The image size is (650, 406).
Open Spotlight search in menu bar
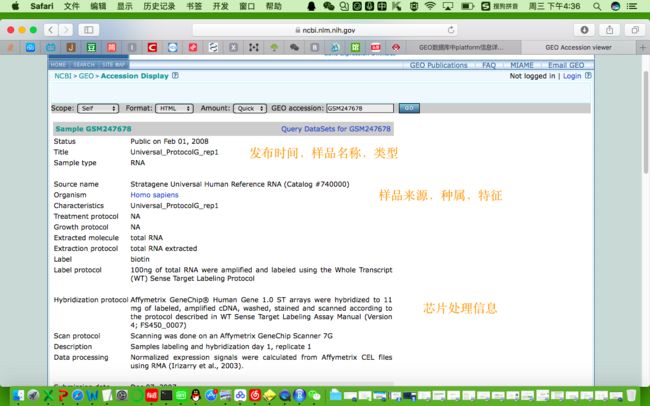597,6
